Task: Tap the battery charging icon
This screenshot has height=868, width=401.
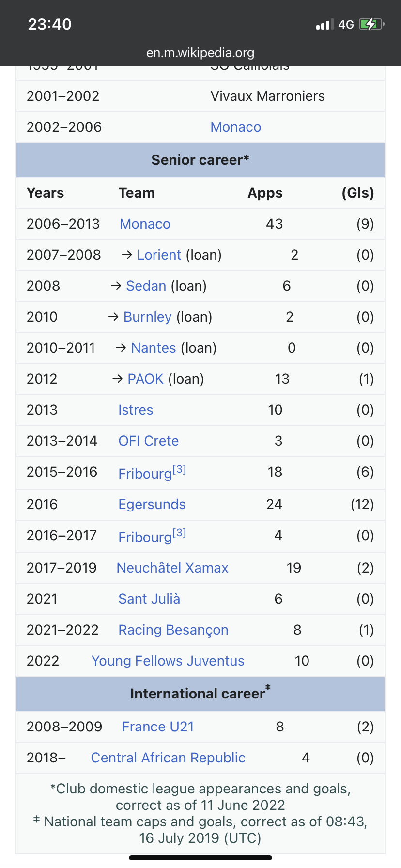Action: (x=370, y=24)
